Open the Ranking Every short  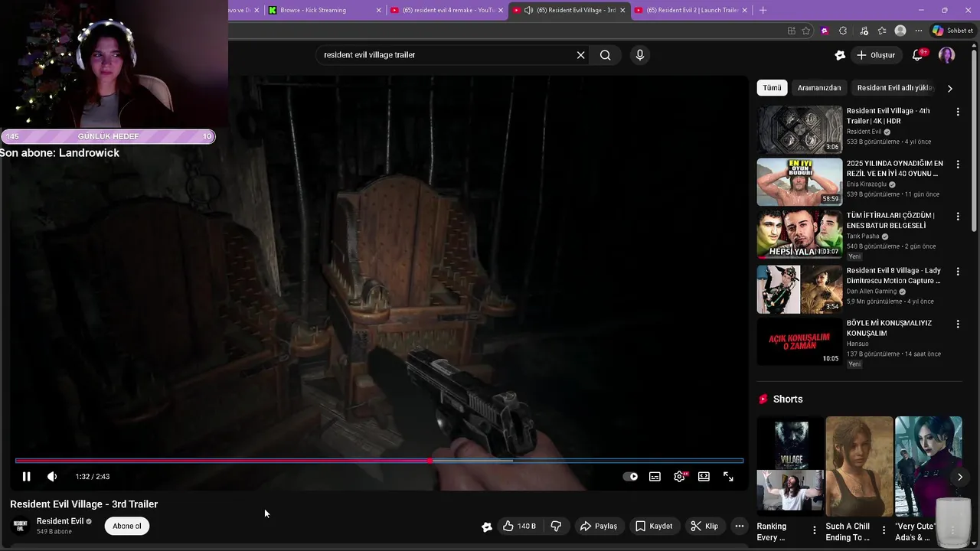(790, 465)
